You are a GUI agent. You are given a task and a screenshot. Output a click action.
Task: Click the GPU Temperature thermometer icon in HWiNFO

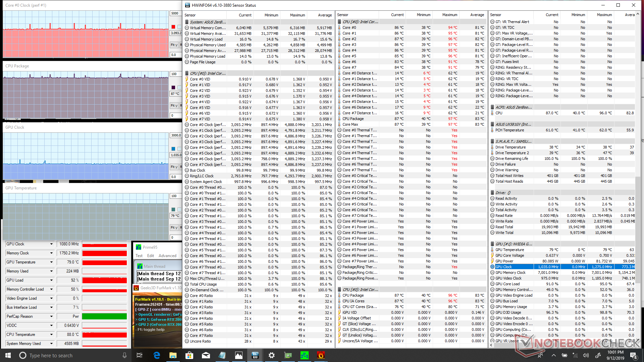point(492,250)
